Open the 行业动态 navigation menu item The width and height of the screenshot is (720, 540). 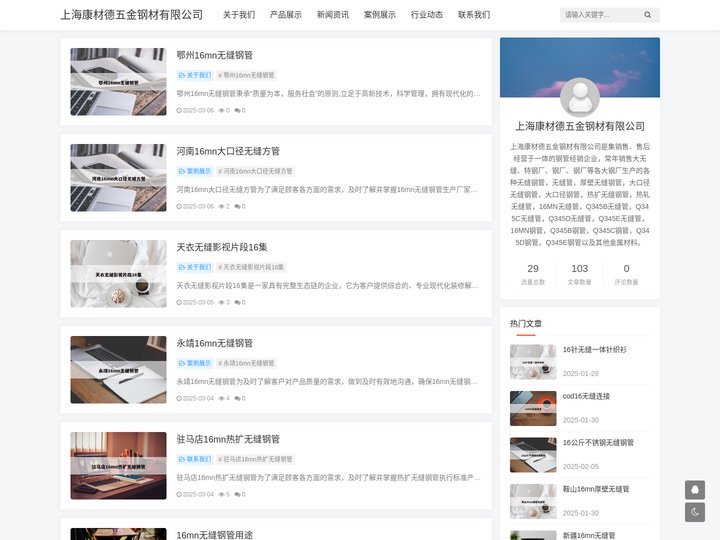point(427,15)
